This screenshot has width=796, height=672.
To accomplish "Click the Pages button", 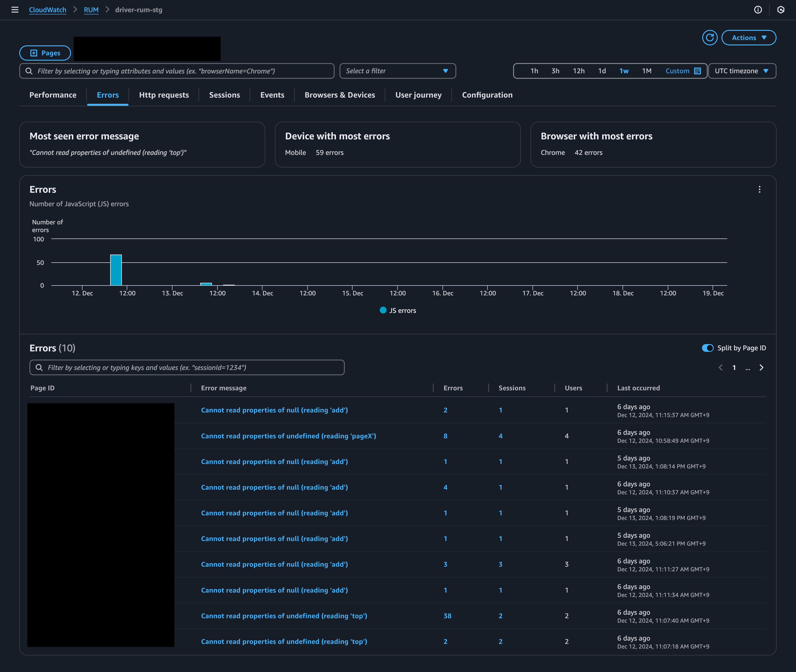I will click(x=45, y=53).
